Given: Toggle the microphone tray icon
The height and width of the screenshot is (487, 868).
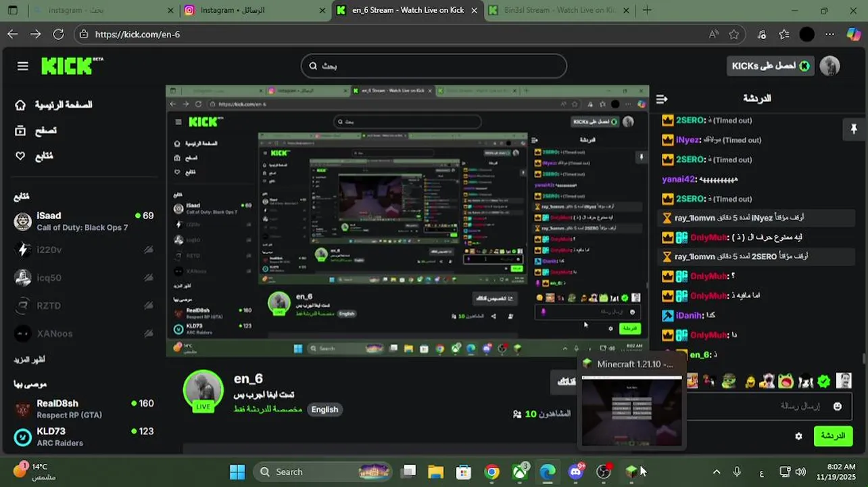Looking at the screenshot, I should coord(737,471).
